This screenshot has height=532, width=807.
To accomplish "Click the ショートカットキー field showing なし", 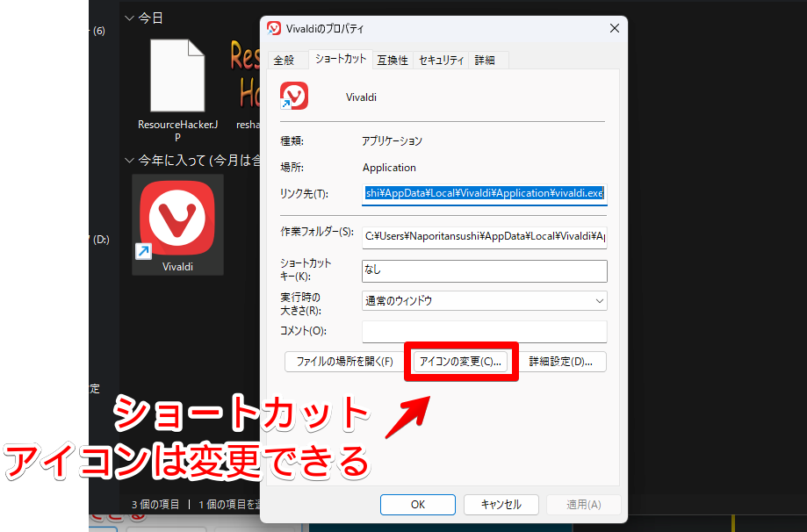I will coord(485,270).
